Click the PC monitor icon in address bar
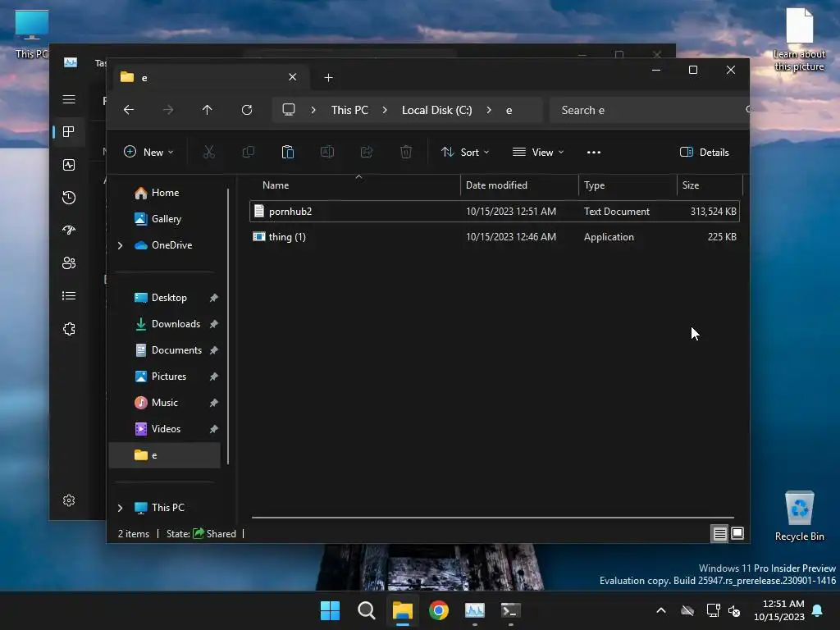 coord(289,110)
